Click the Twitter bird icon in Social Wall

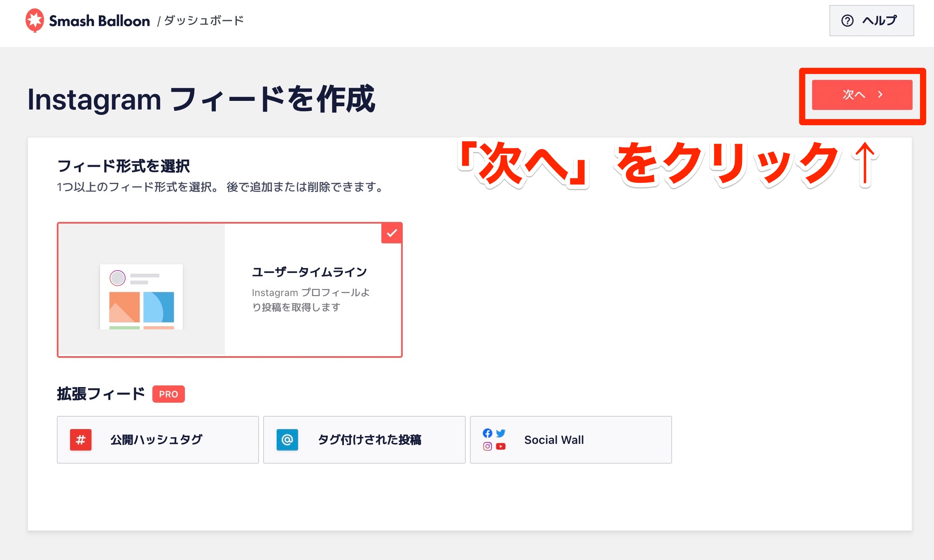tap(501, 433)
